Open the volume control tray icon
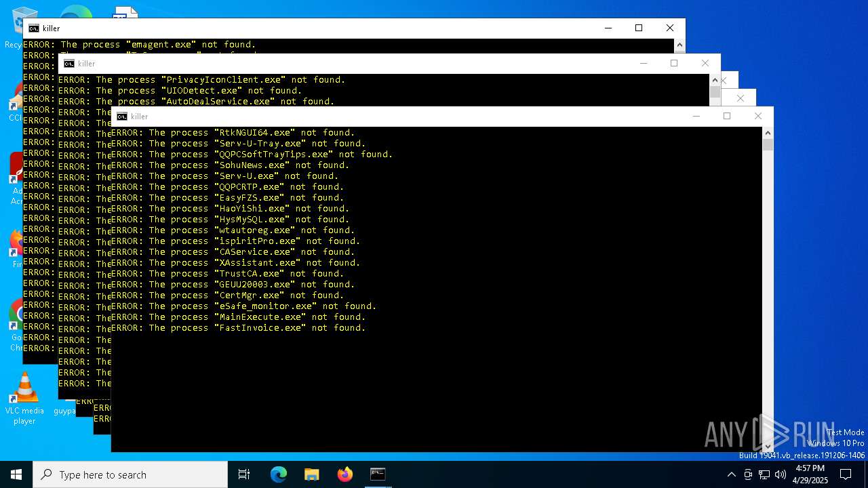Viewport: 868px width, 488px height. coord(781,474)
